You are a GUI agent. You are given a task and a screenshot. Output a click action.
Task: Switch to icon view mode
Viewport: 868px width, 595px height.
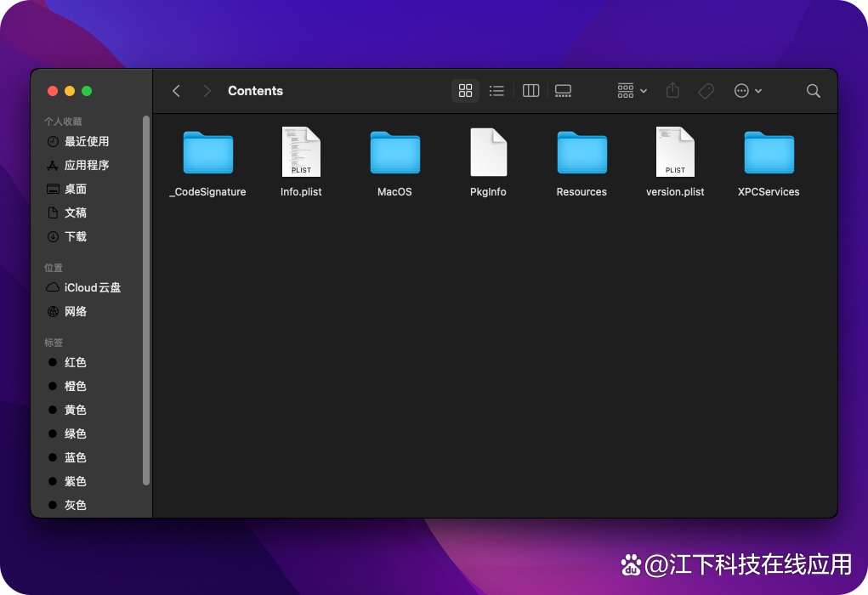(465, 91)
